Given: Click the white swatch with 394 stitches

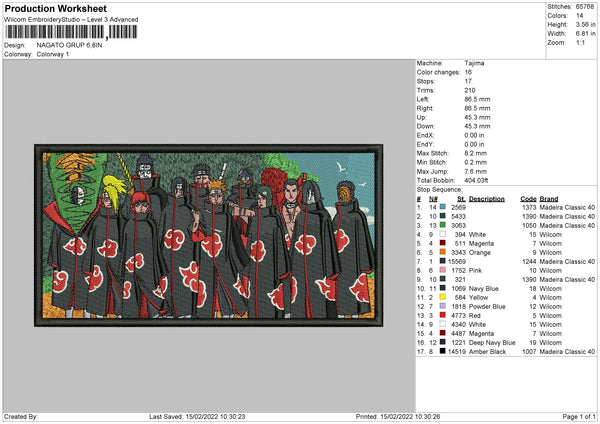Looking at the screenshot, I should point(443,234).
